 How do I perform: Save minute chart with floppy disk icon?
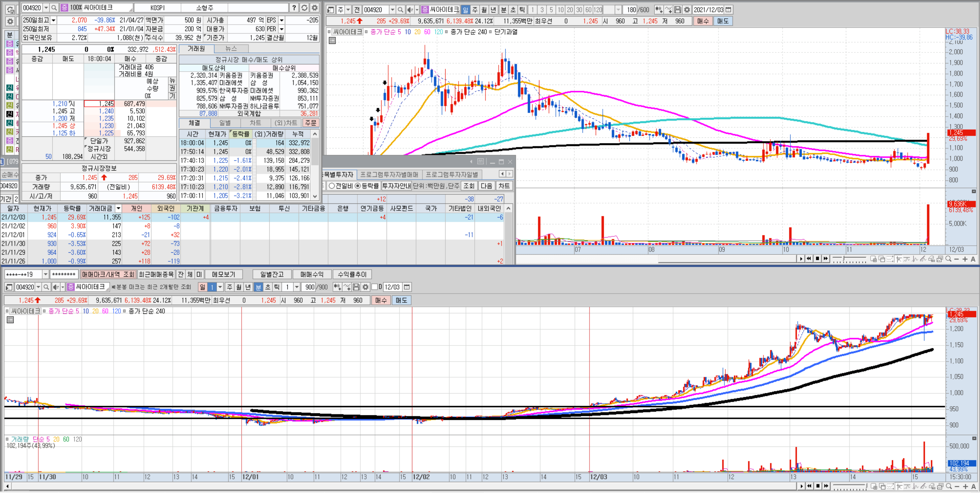click(x=356, y=287)
